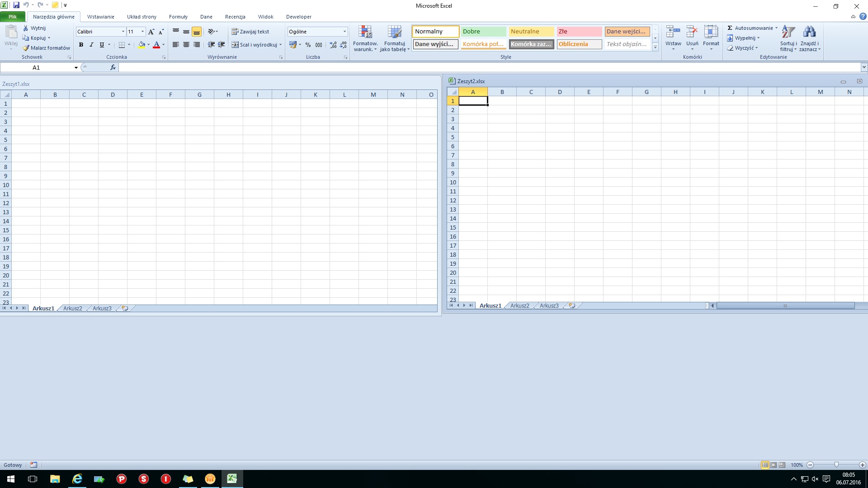This screenshot has width=868, height=488.
Task: Click into the formula bar
Action: point(489,68)
